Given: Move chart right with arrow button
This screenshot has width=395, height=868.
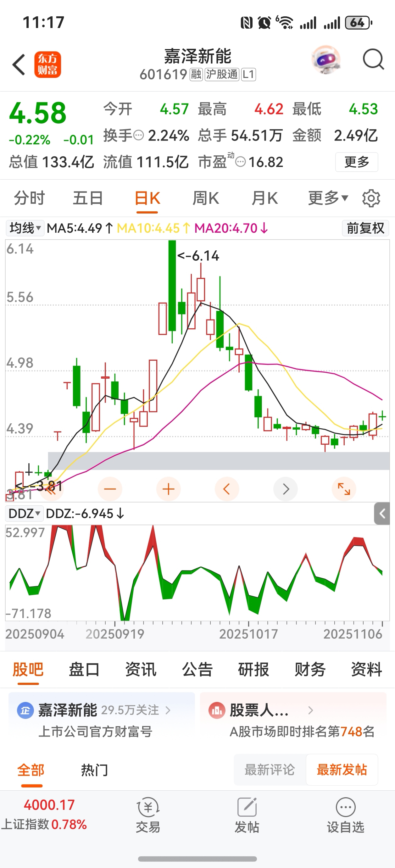Looking at the screenshot, I should coord(286,489).
